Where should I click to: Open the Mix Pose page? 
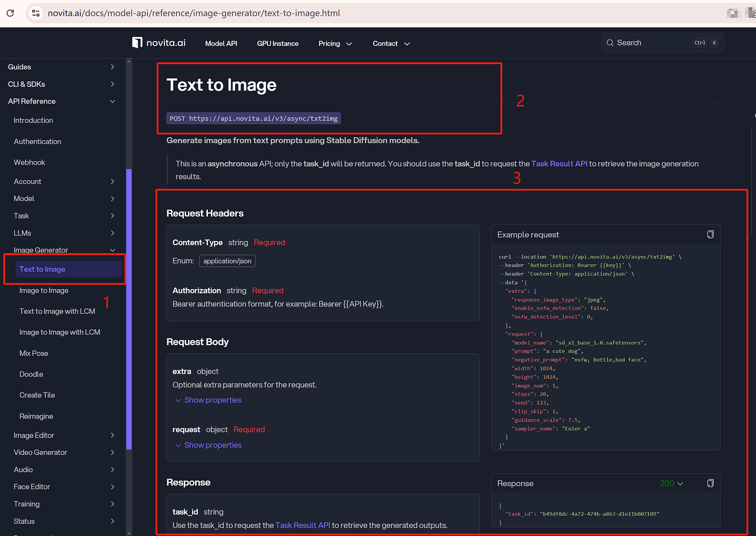(34, 353)
